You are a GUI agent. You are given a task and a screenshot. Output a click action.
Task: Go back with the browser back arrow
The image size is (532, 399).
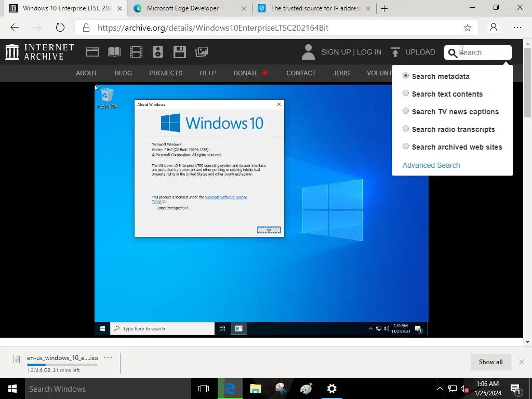(x=15, y=28)
